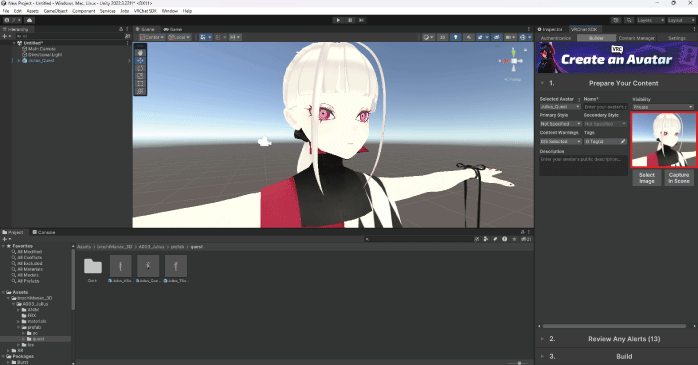Select the Rotate tool in scene overlay
The height and width of the screenshot is (365, 698).
click(x=140, y=68)
